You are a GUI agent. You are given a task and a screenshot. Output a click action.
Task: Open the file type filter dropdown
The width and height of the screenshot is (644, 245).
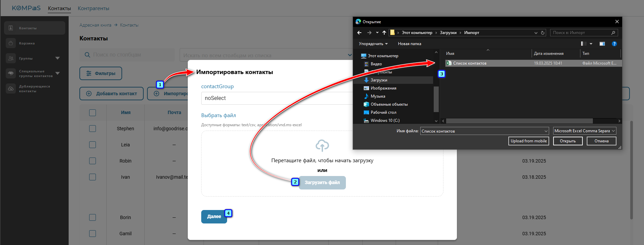click(585, 131)
